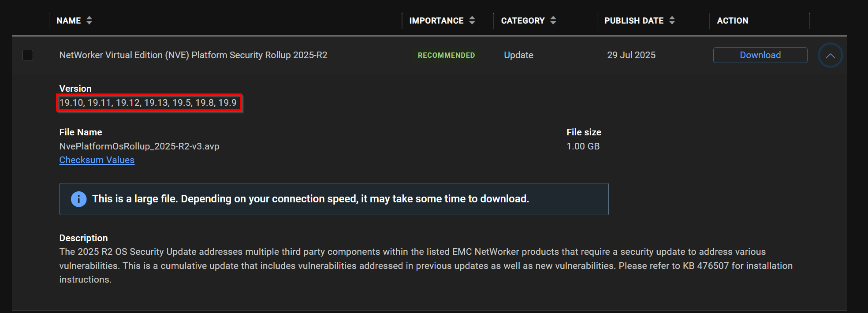This screenshot has height=313, width=868.
Task: Open the Checksum Values link
Action: 97,160
